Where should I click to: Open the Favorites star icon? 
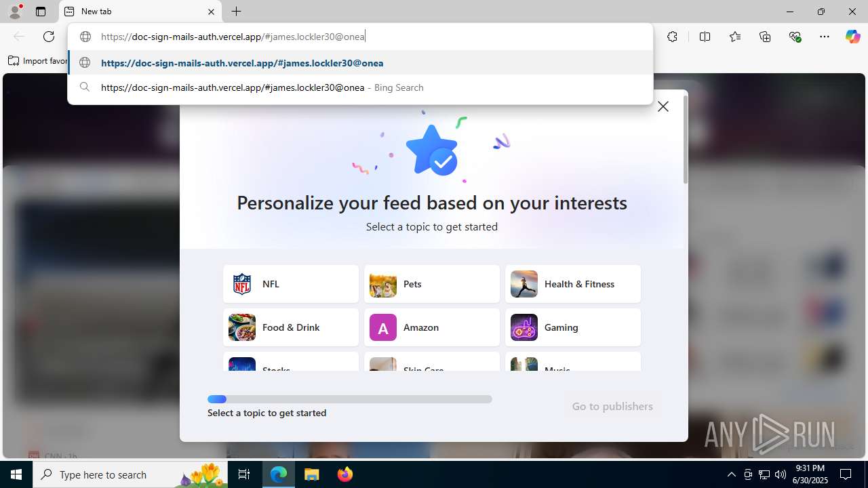(735, 37)
